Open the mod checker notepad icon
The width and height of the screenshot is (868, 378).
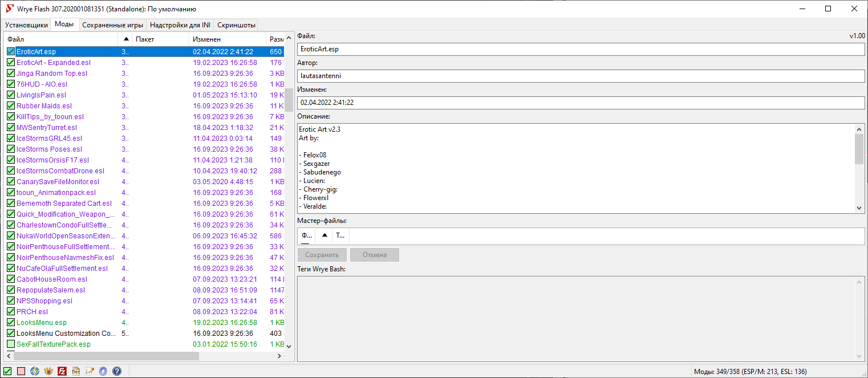[x=90, y=371]
